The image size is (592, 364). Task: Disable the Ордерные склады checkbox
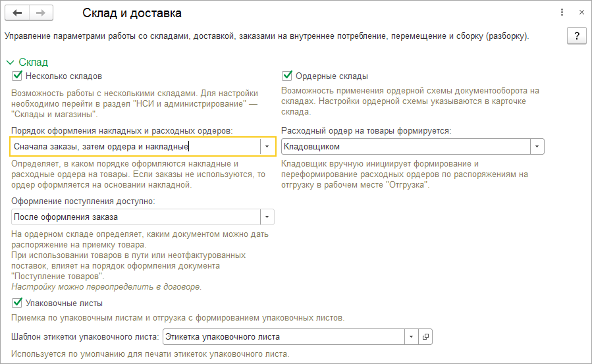point(286,76)
